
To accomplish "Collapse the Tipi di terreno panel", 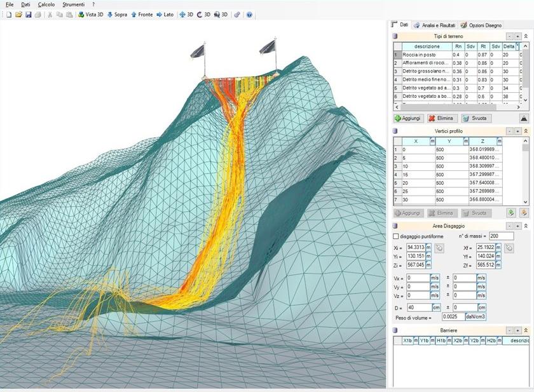I will coord(525,36).
